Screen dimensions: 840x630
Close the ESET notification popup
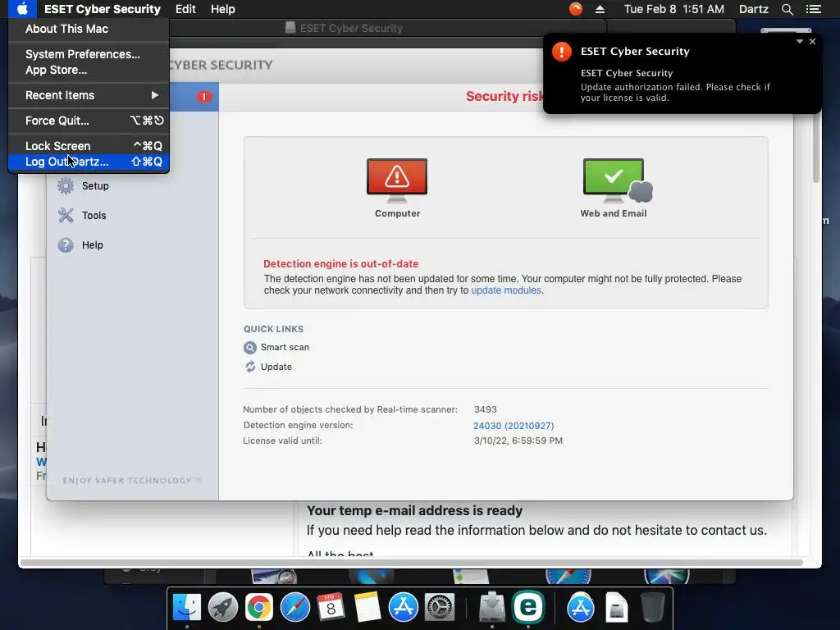[812, 41]
